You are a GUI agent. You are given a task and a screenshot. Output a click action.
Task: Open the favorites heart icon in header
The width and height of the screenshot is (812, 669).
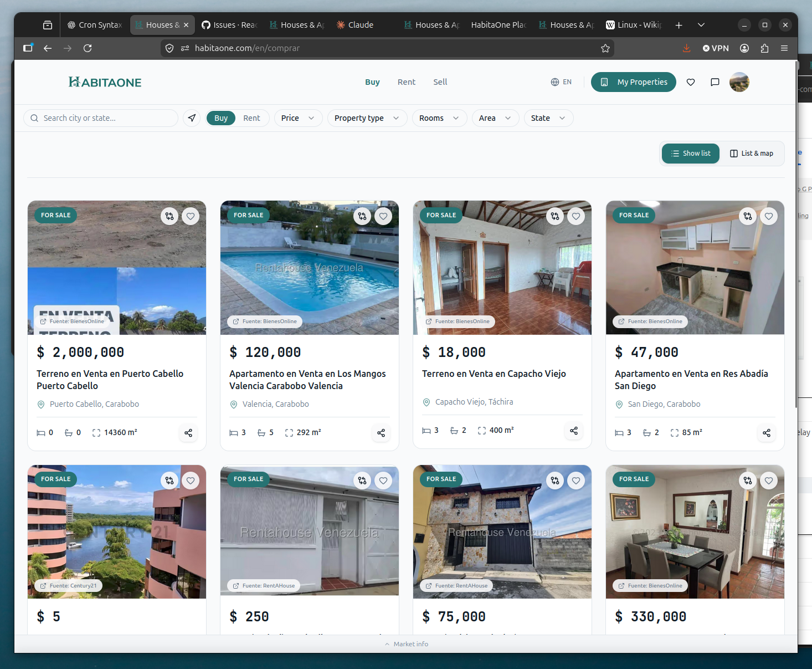point(691,82)
